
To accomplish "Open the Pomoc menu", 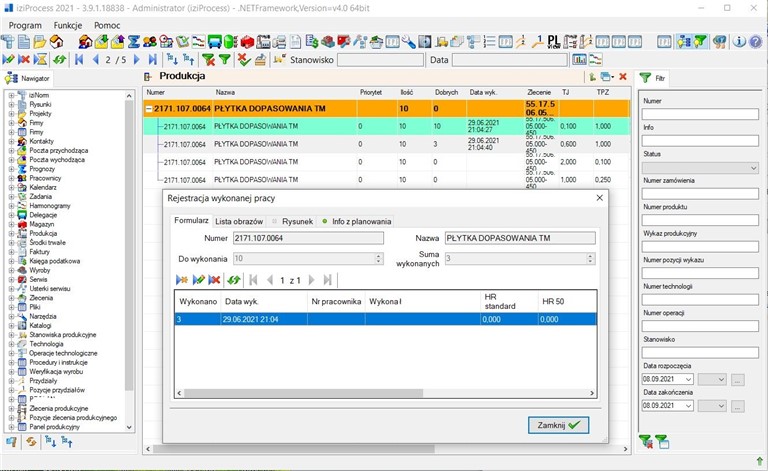I will [107, 25].
